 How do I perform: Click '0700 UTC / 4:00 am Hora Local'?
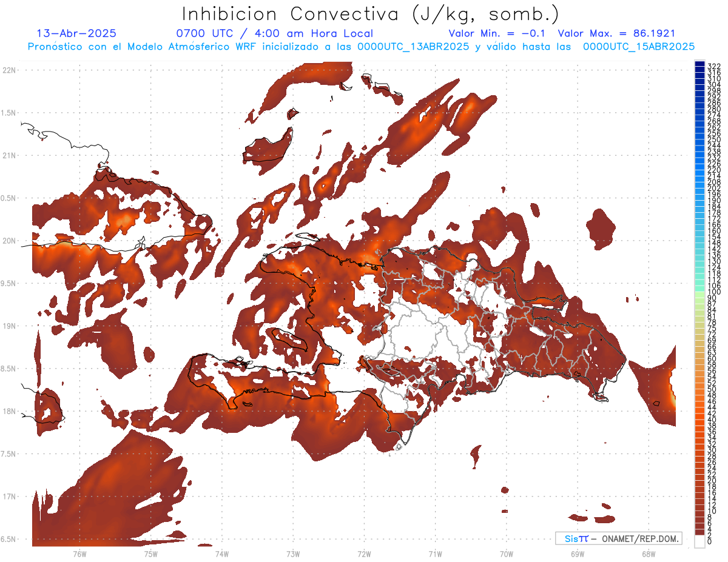[274, 34]
